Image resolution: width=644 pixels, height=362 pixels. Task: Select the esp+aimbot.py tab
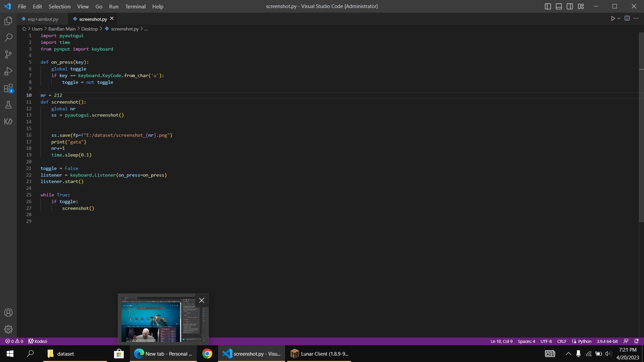click(43, 18)
